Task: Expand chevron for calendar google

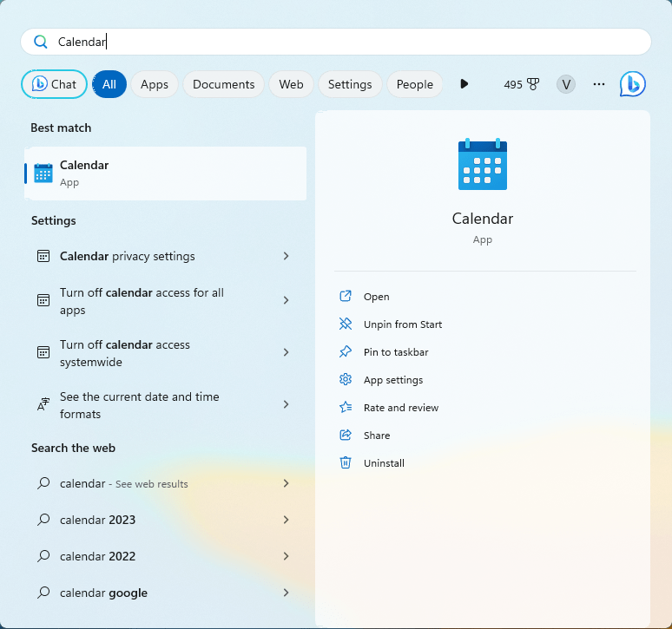Action: 286,593
